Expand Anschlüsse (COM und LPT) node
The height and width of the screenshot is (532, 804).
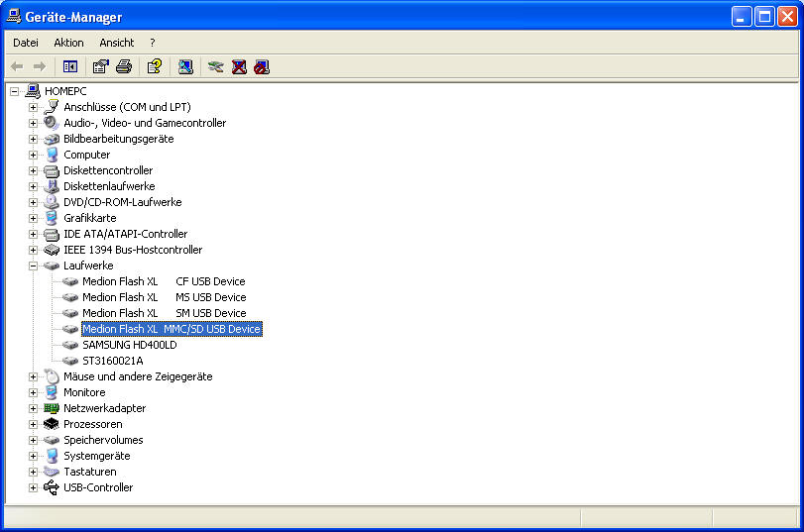click(34, 108)
